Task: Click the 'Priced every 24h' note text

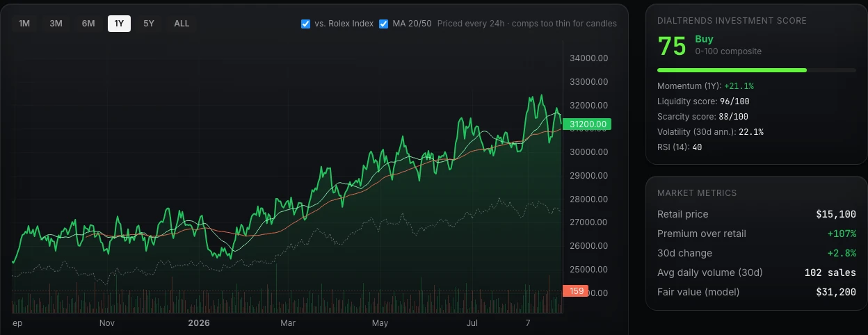Action: [x=472, y=24]
